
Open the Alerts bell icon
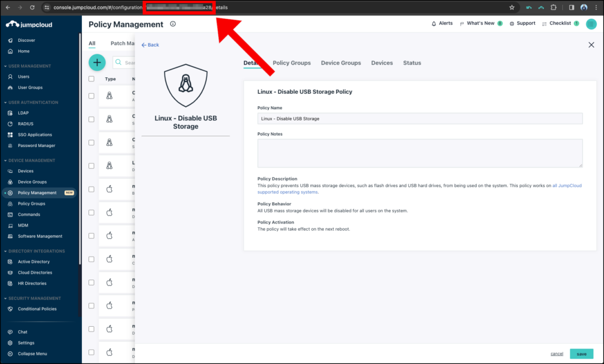435,24
